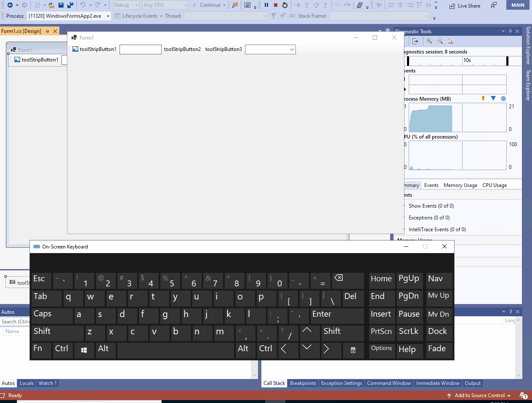Click the notifications icon in status bar
Screen dimensions: 532x403
523,395
